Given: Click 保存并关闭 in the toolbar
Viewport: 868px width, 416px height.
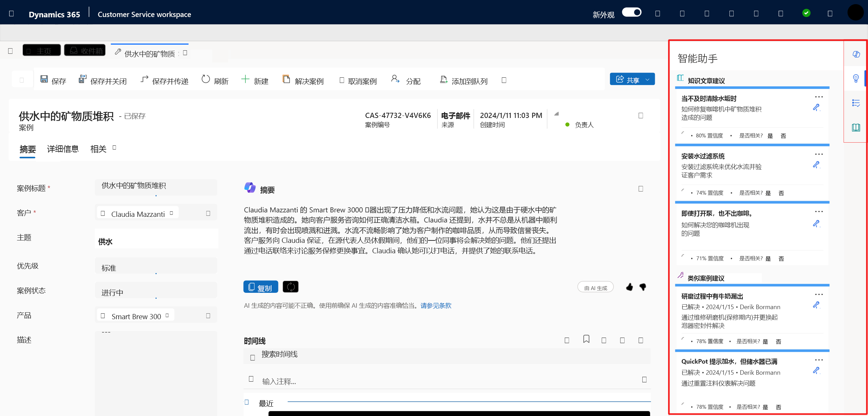Looking at the screenshot, I should [x=103, y=80].
